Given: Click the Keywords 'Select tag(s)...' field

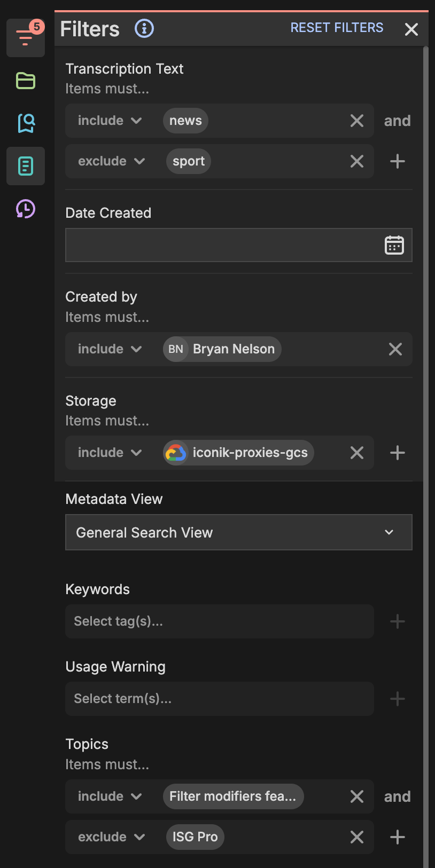Looking at the screenshot, I should (220, 621).
